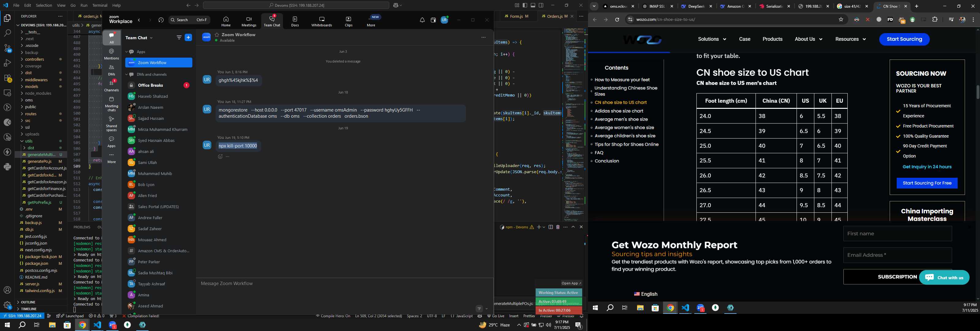Follow Get Inquiry in 24 hours link
The image size is (980, 331).
click(927, 167)
